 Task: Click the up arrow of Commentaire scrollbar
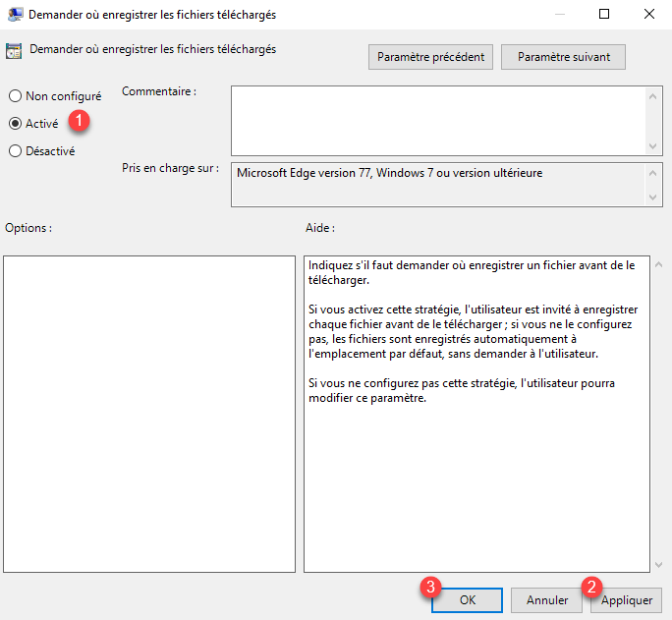(654, 94)
